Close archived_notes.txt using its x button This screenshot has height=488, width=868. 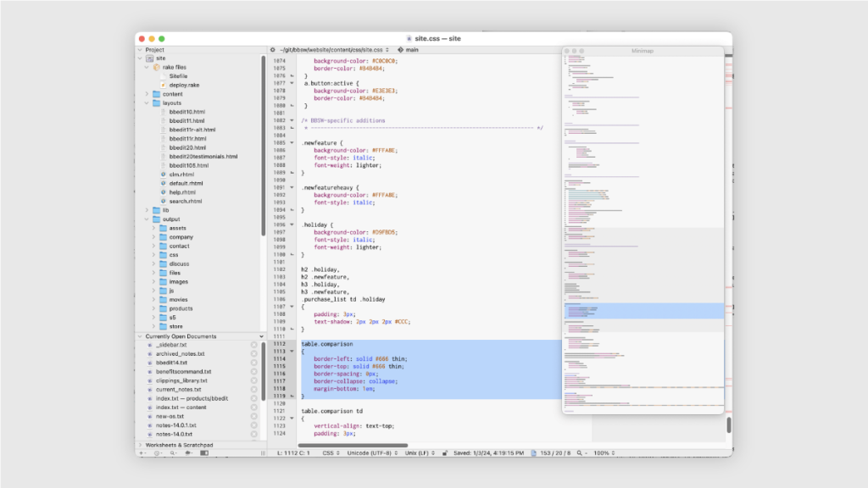(x=253, y=354)
